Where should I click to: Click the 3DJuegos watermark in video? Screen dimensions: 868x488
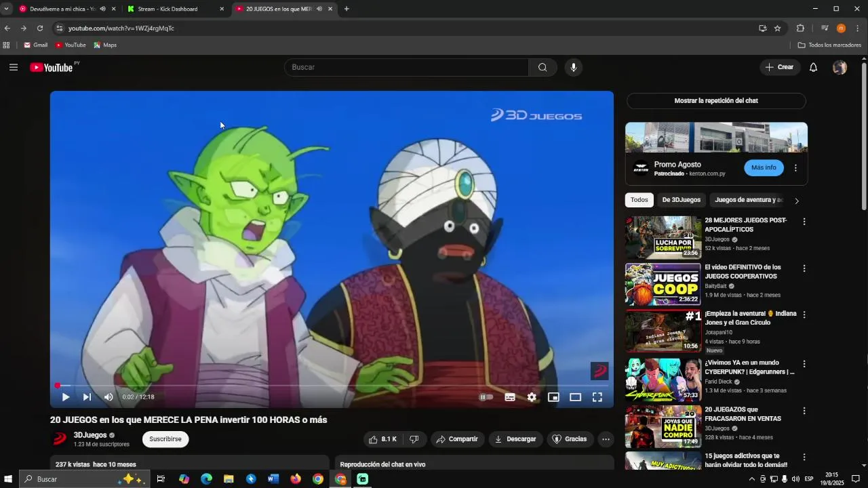(x=599, y=371)
